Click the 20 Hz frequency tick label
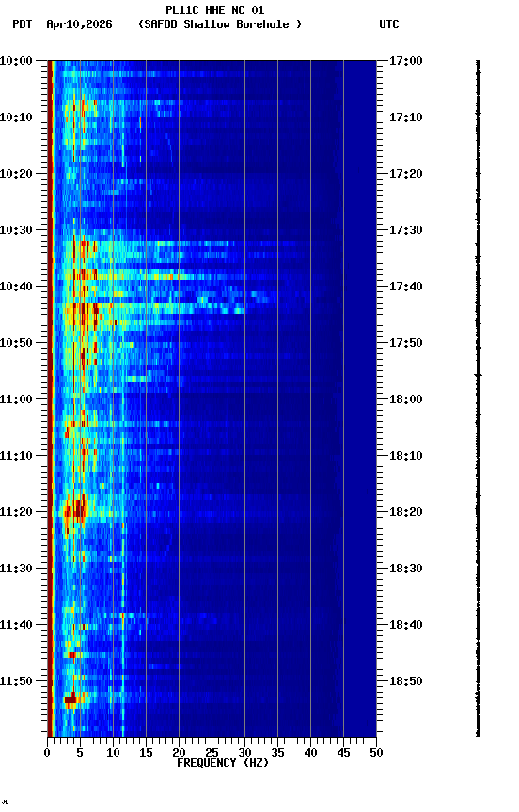Screen dimensions: 519x812 [179, 753]
